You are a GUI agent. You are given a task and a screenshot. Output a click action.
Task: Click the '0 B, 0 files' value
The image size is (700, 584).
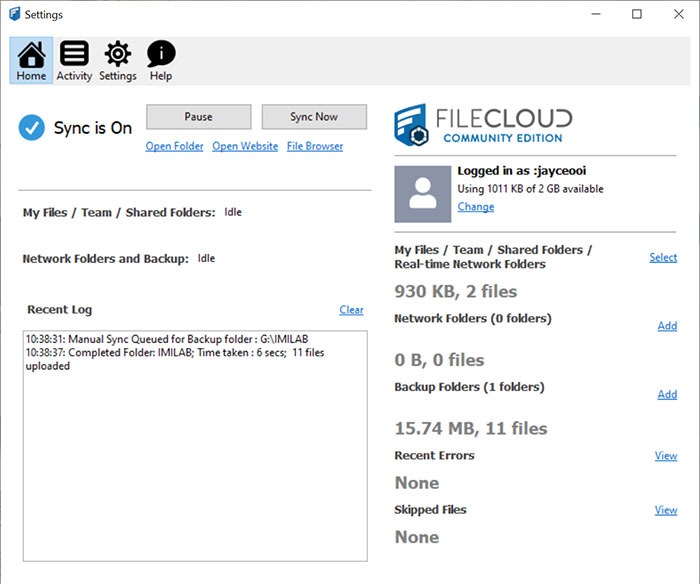439,360
